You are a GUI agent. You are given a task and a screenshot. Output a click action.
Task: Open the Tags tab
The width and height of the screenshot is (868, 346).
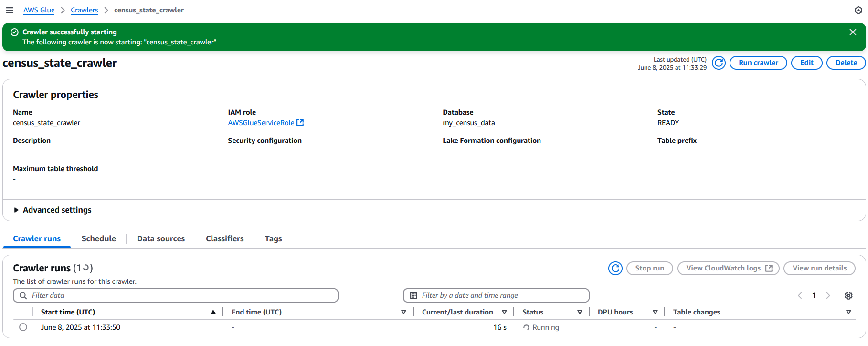click(273, 239)
